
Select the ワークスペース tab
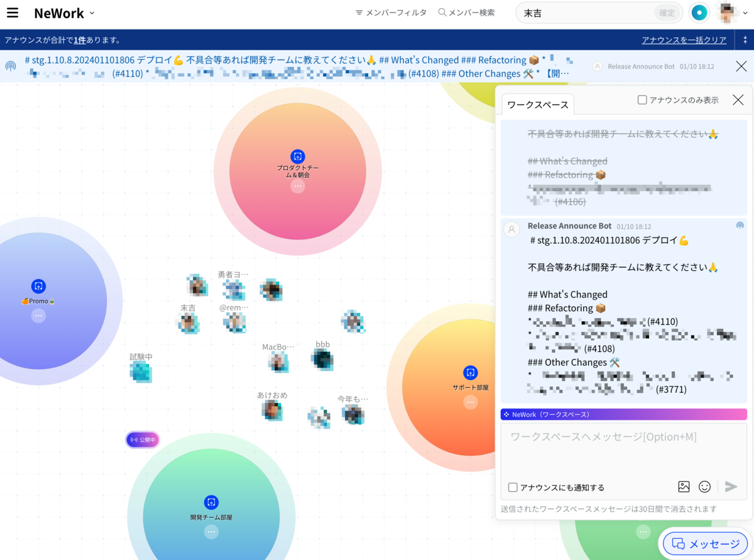[538, 104]
